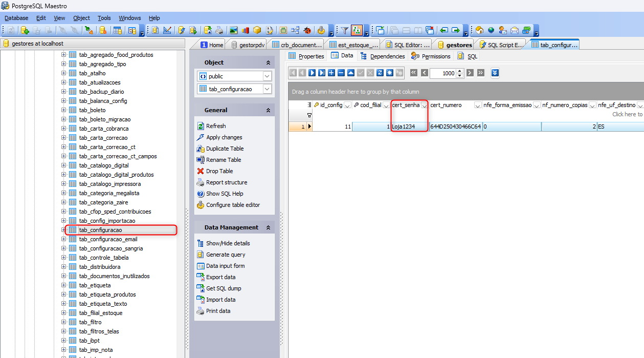Click the Export data link
The width and height of the screenshot is (644, 358).
220,277
